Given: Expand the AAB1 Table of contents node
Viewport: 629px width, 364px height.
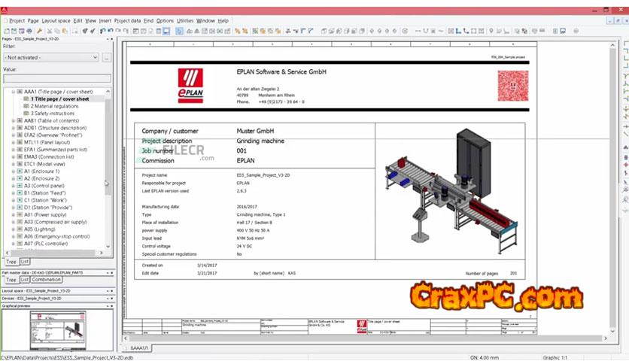Looking at the screenshot, I should pos(14,120).
